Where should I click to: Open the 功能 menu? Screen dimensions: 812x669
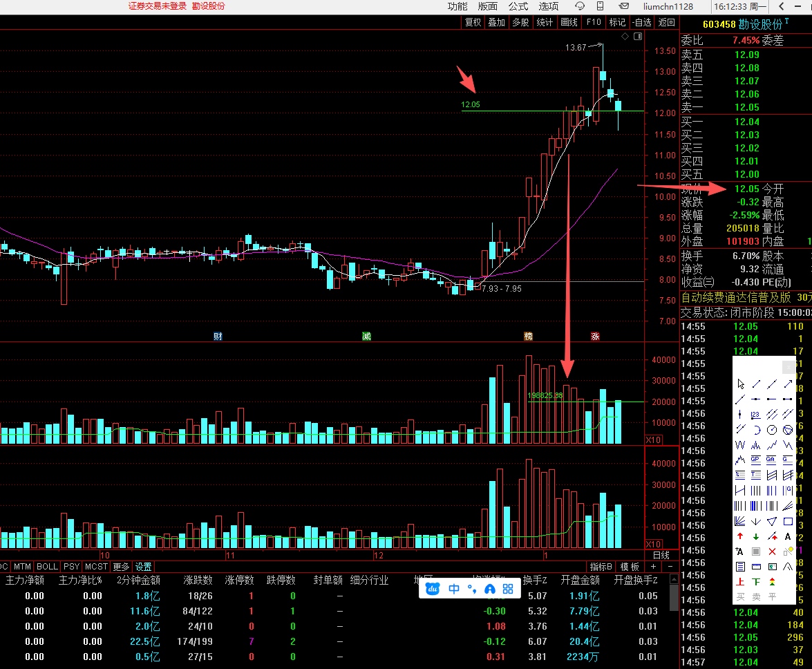(x=457, y=6)
